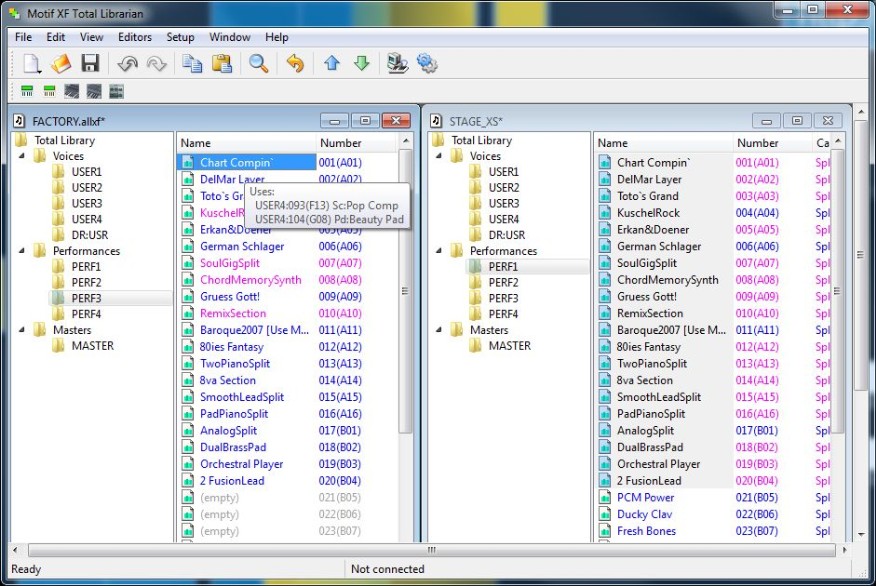Select the 021(B05) empty slot in FACTORY list
The height and width of the screenshot is (586, 876).
point(340,498)
